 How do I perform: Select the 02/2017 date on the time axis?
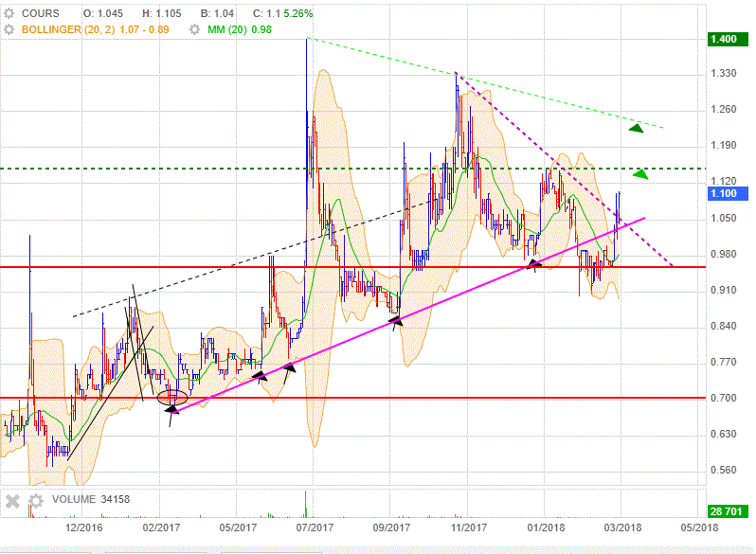[x=161, y=527]
